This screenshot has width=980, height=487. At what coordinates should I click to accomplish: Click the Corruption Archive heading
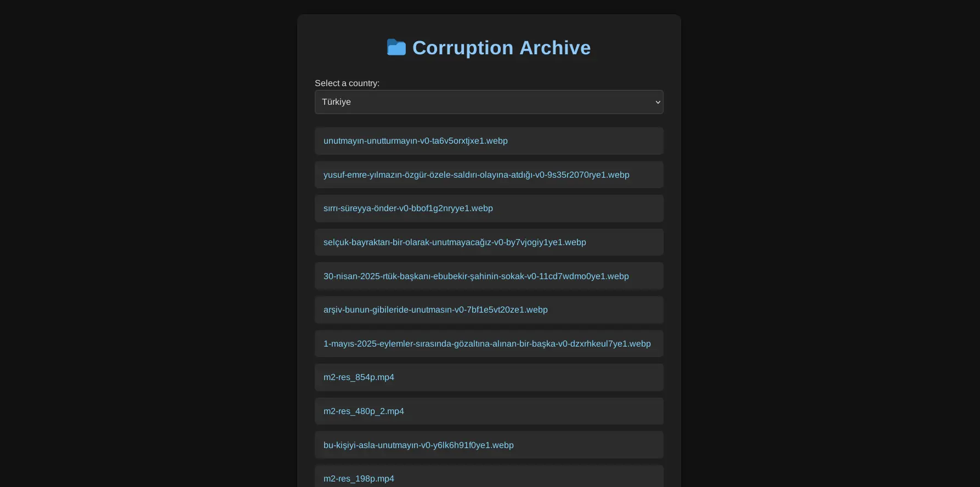point(501,48)
